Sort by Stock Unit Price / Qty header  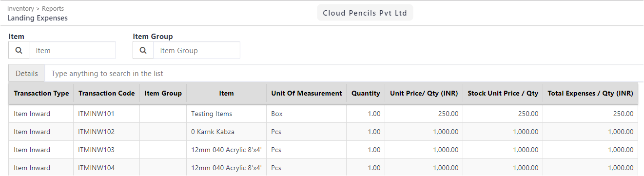tap(503, 93)
